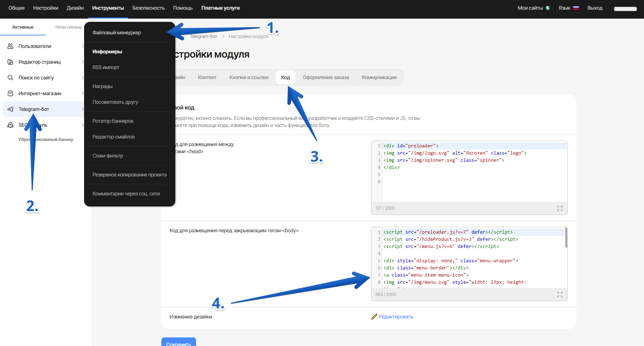The width and height of the screenshot is (644, 346).
Task: Click the Выход link
Action: (595, 8)
